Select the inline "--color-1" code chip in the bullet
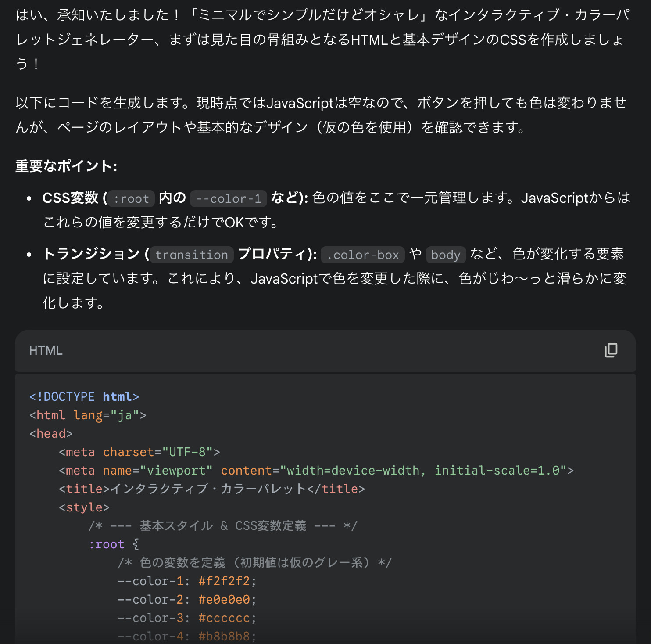This screenshot has width=651, height=644. pos(229,198)
